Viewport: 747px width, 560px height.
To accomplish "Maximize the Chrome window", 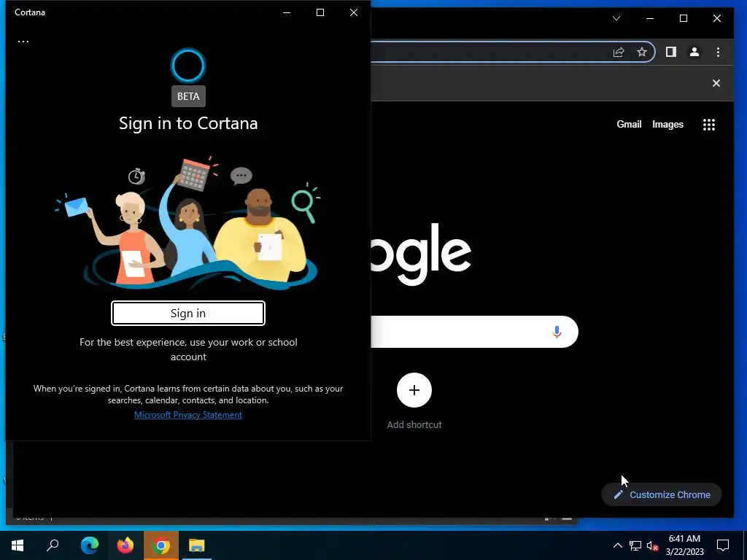I will [683, 18].
